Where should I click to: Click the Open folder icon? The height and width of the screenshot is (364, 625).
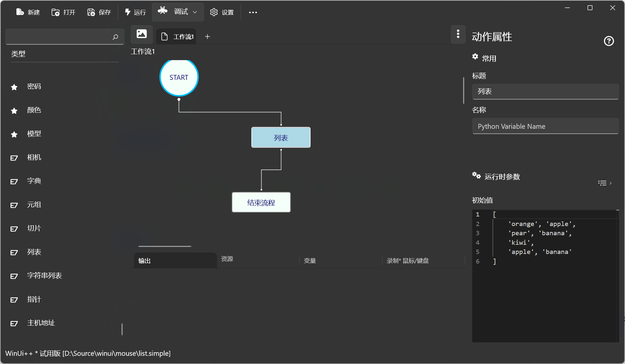[x=56, y=12]
